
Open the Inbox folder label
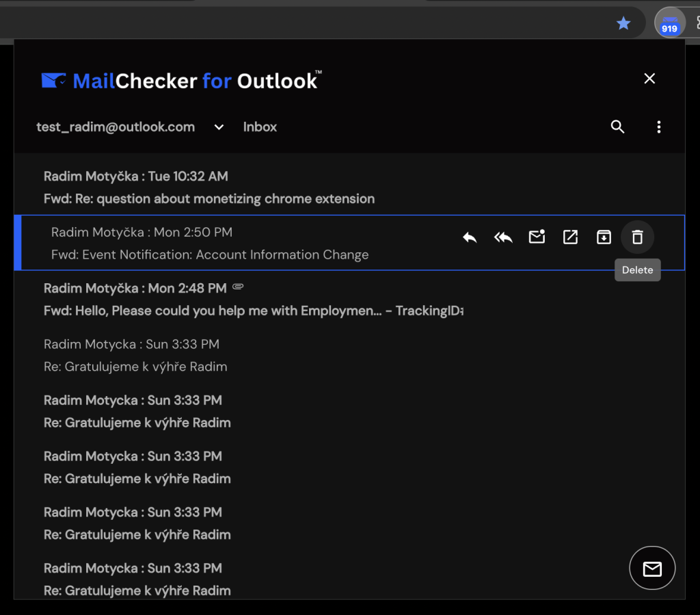(260, 127)
